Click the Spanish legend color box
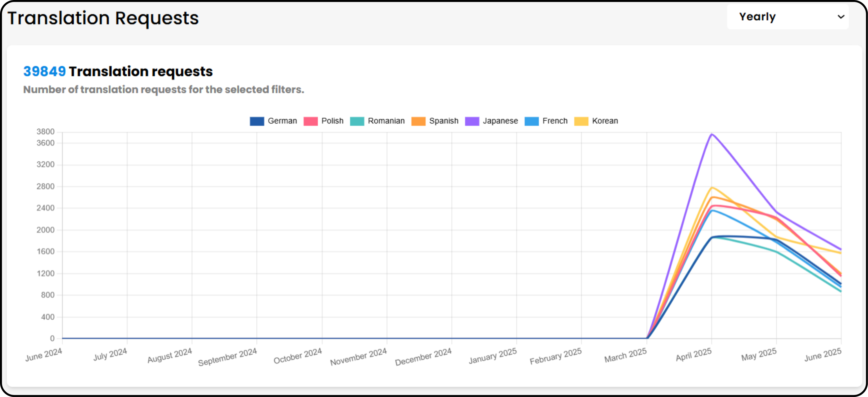 [418, 121]
